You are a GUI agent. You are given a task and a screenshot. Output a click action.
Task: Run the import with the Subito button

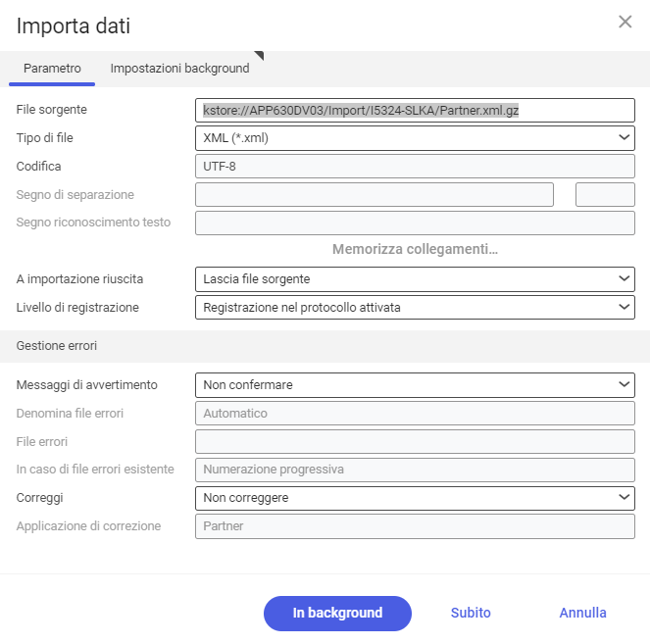pyautogui.click(x=471, y=613)
